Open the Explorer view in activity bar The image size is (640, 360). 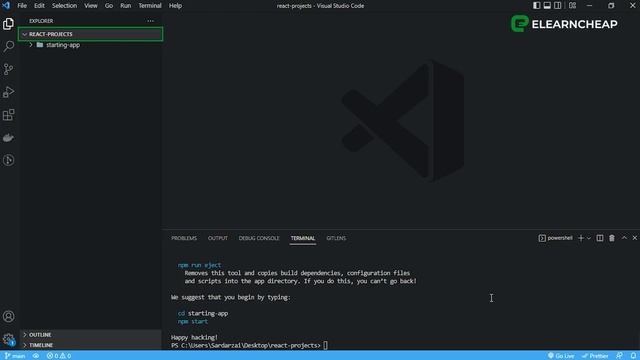pos(9,24)
